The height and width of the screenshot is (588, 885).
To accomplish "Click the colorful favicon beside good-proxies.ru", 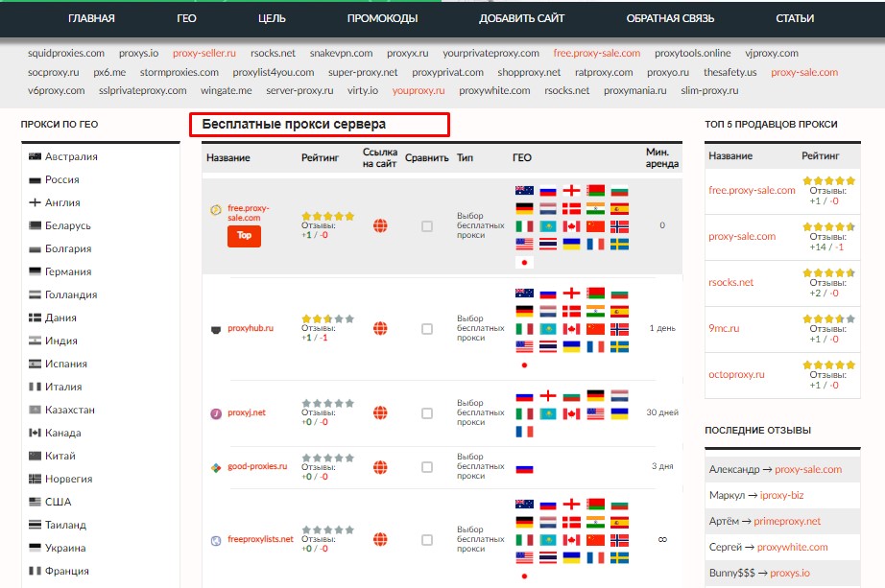I will point(216,468).
